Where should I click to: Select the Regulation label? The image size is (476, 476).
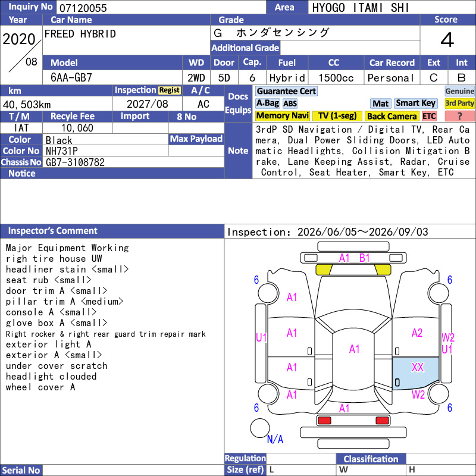point(245,458)
